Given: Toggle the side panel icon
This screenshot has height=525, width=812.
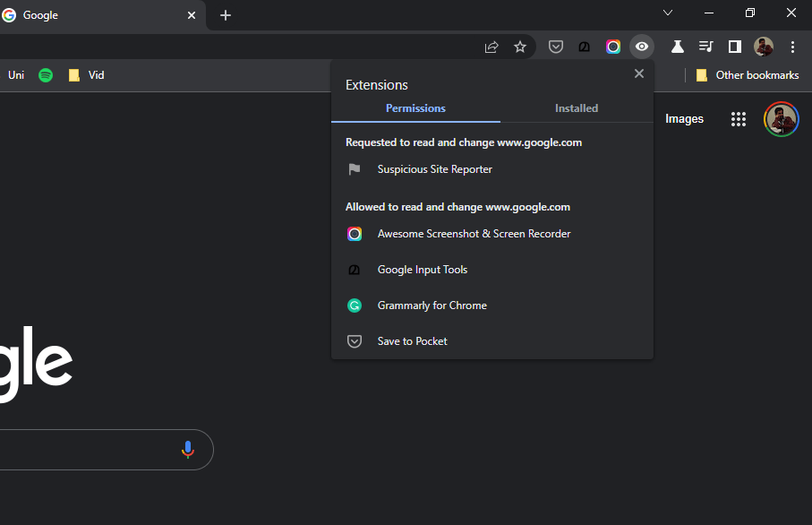Looking at the screenshot, I should pos(734,47).
